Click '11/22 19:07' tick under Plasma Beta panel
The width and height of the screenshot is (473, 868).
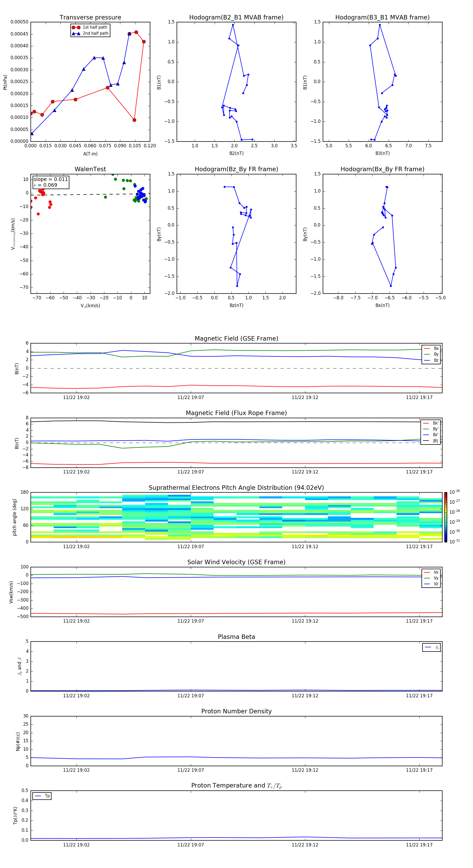[191, 696]
